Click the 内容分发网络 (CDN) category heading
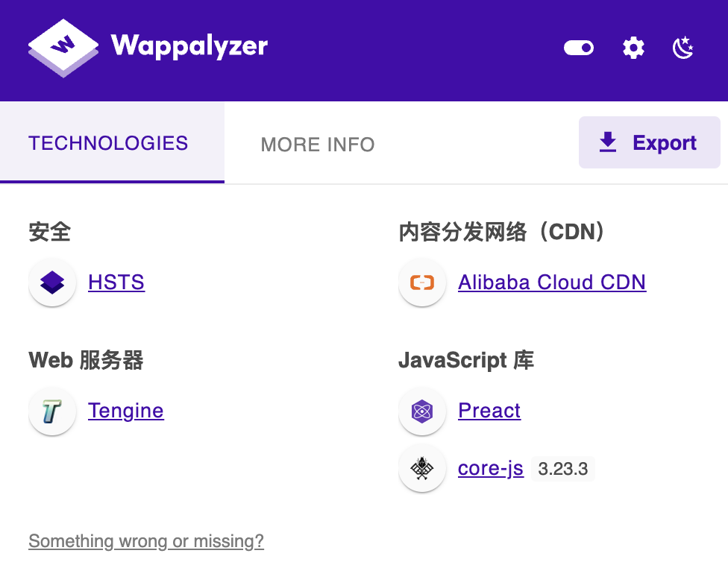Screen dimensions: 728x565 pyautogui.click(x=502, y=232)
